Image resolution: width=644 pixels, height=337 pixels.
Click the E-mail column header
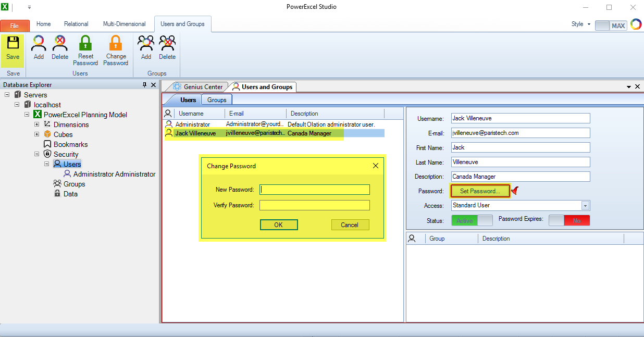coord(256,114)
